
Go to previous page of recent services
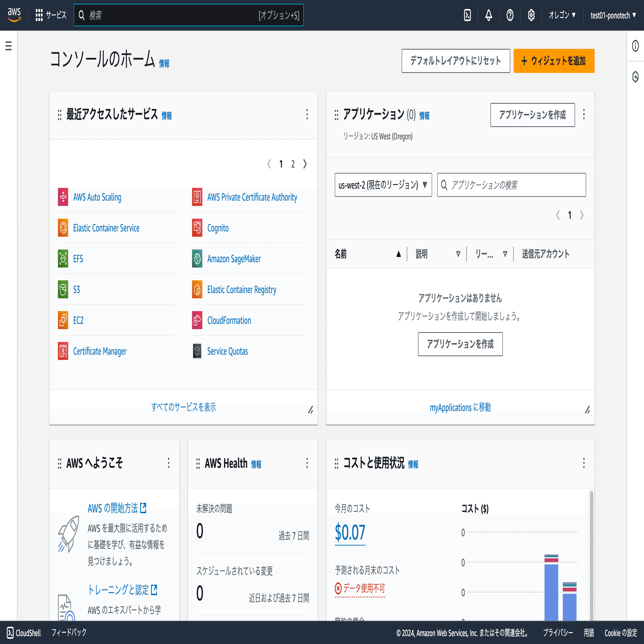[x=269, y=164]
